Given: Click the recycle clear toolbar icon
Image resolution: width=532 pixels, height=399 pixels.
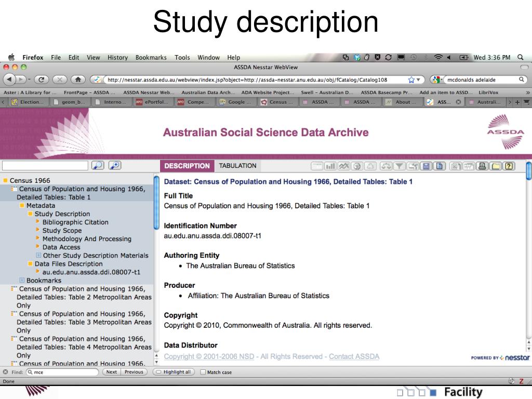Looking at the screenshot, I should pyautogui.click(x=370, y=166).
